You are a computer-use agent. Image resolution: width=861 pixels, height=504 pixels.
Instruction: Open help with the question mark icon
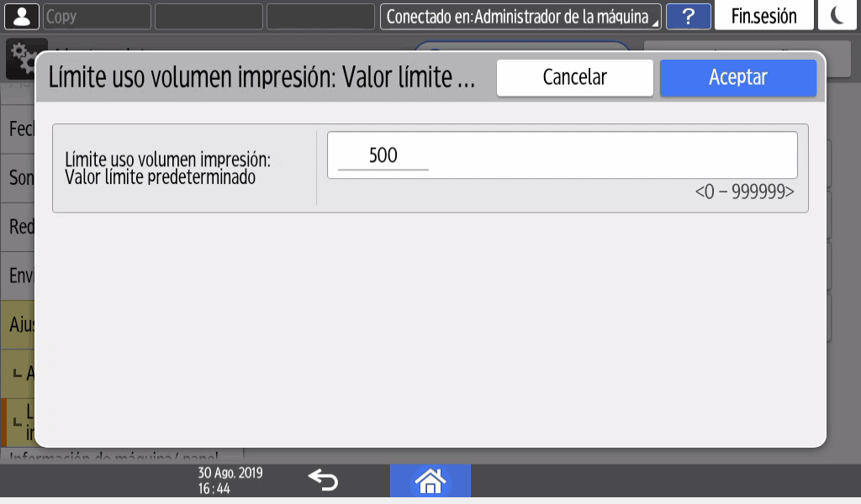[689, 16]
